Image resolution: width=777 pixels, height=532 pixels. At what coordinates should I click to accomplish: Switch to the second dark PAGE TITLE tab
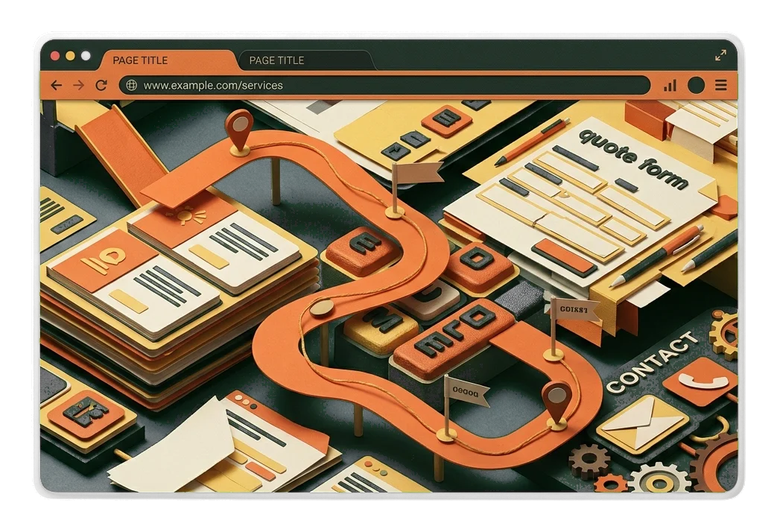point(305,60)
